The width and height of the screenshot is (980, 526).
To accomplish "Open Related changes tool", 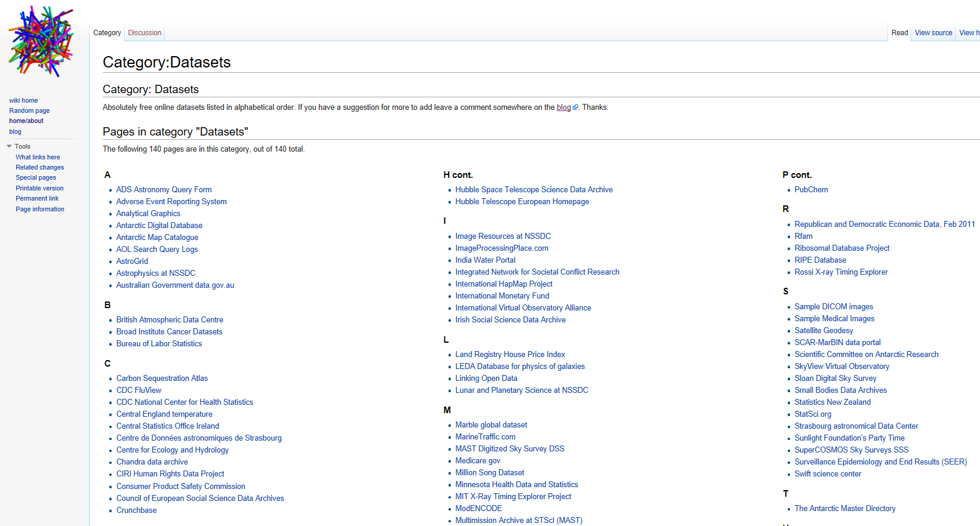I will pos(39,167).
